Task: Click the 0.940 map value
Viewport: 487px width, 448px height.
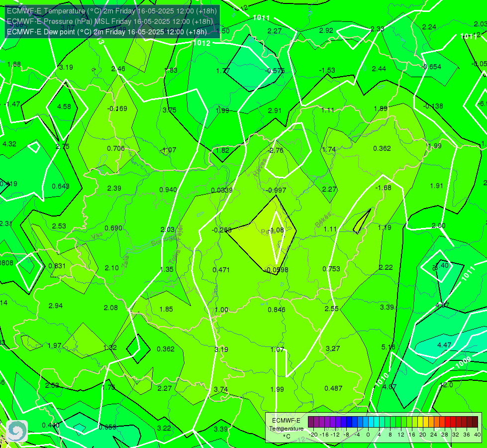Action: click(168, 190)
